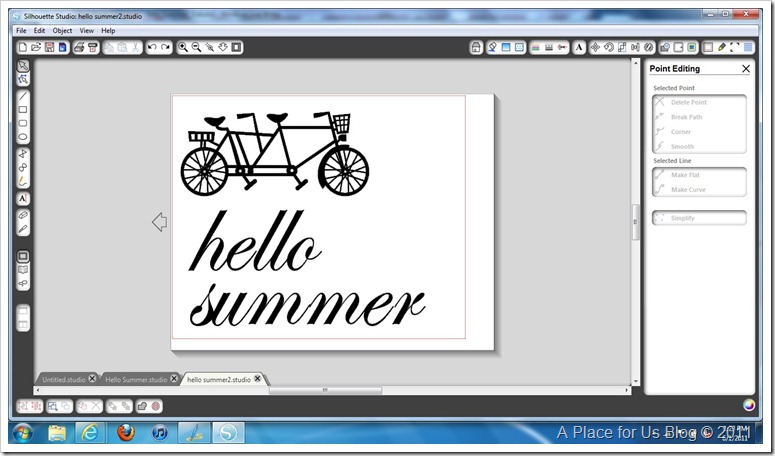Screen dimensions: 775x456
Task: Select the Draw an Ellipse tool
Action: tap(23, 137)
